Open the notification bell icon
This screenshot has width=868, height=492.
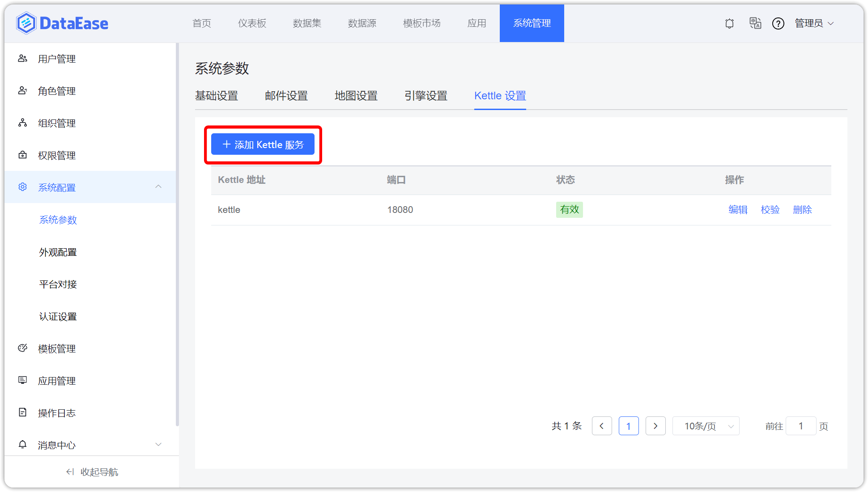coord(729,23)
